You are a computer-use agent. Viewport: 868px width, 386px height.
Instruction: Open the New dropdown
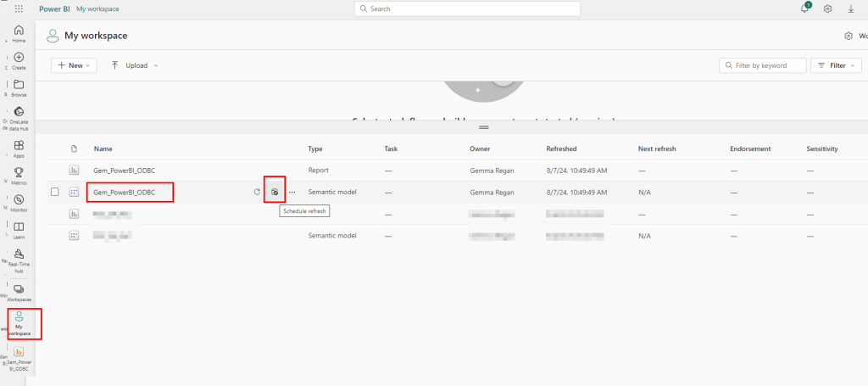75,65
